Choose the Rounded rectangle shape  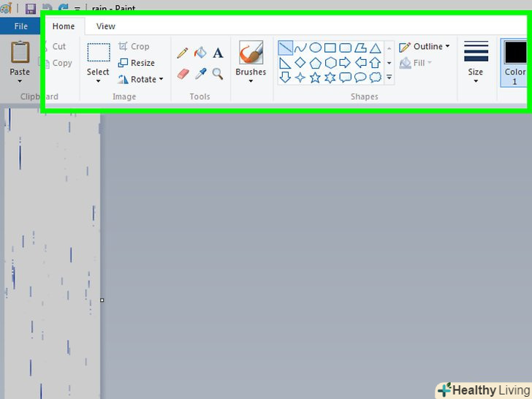click(x=346, y=47)
